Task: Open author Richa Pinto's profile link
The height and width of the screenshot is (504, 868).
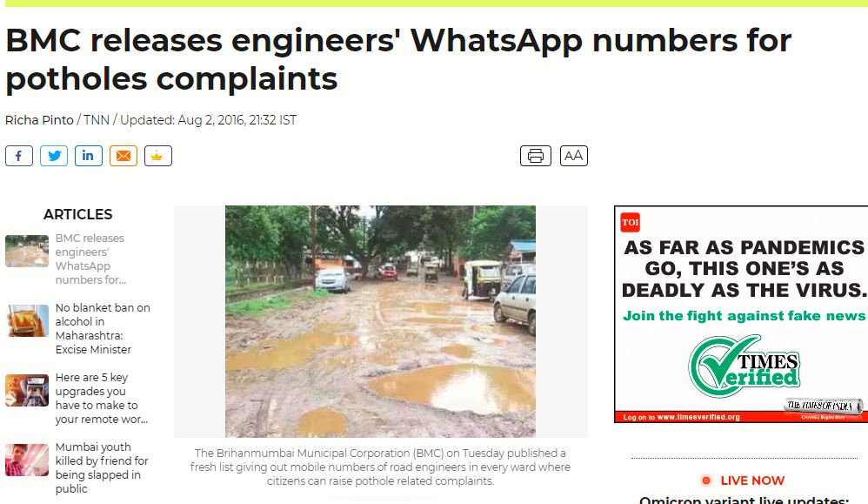Action: click(39, 120)
